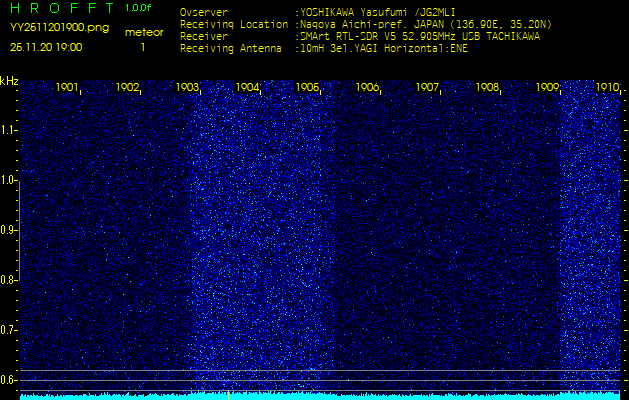629x400 pixels.
Task: Click the 0.8 kHz axis label
Action: 7,280
